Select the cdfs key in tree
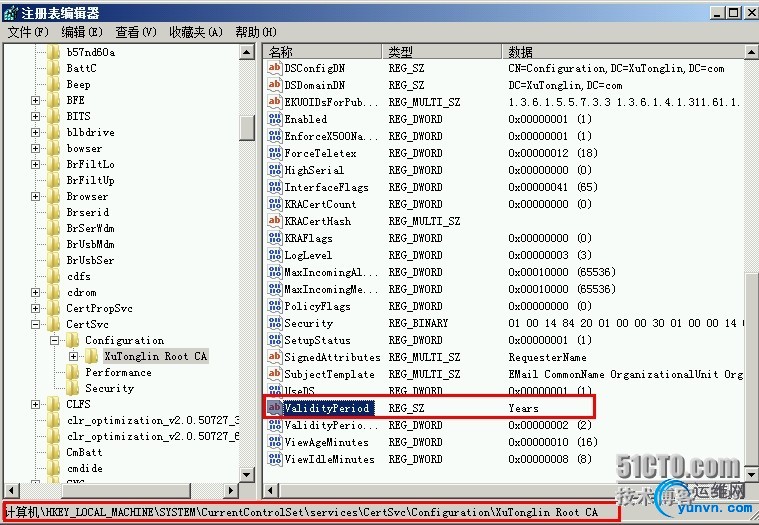The height and width of the screenshot is (525, 759). 78,276
